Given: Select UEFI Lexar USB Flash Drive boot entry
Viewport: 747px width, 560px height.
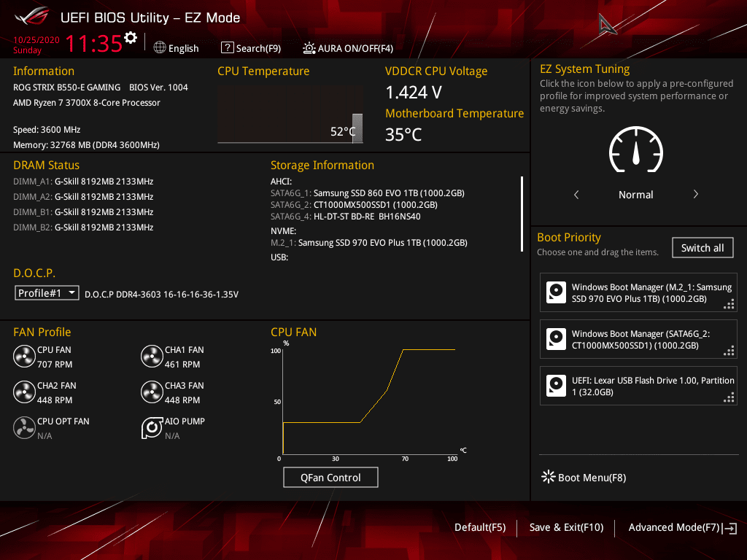Looking at the screenshot, I should pos(638,386).
